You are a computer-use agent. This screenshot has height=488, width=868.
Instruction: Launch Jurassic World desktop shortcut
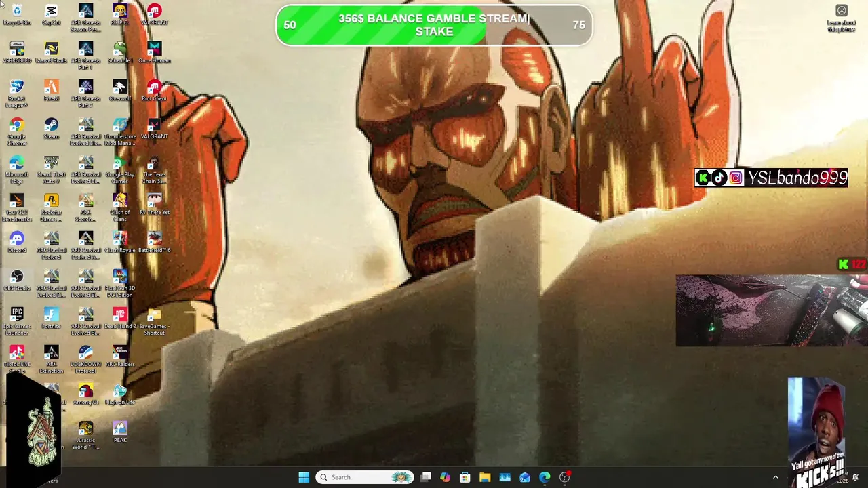(x=85, y=436)
